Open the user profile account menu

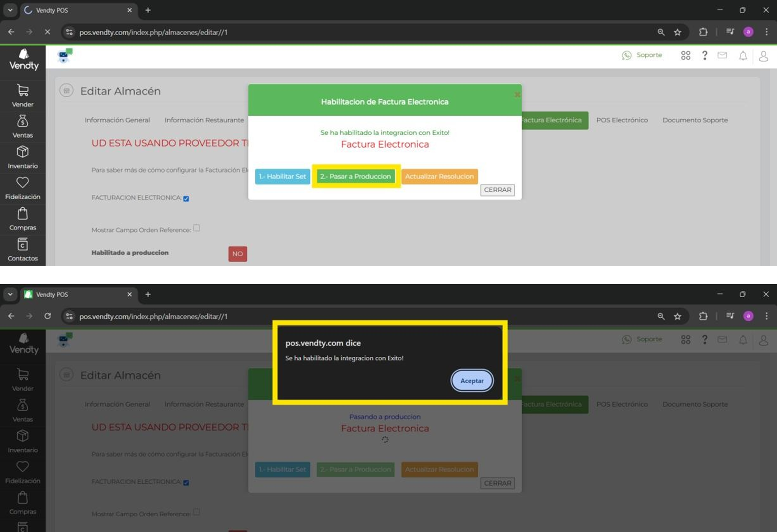[x=763, y=56]
